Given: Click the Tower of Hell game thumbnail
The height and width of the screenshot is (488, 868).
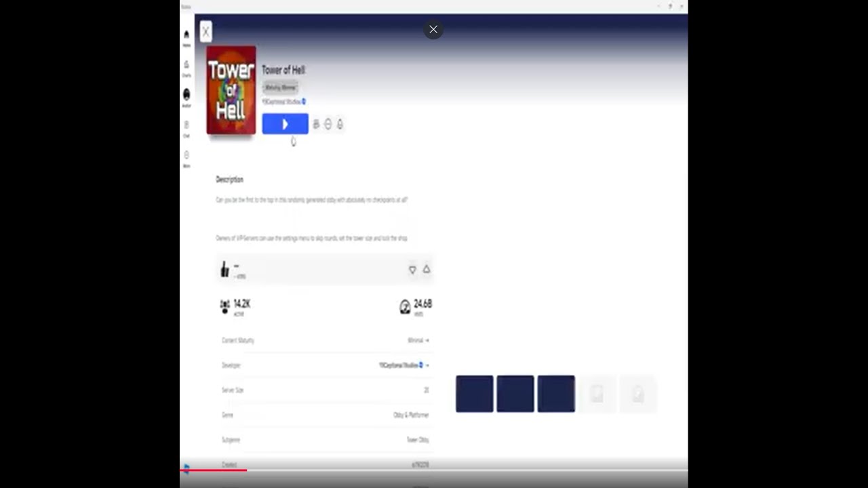Looking at the screenshot, I should (x=231, y=90).
